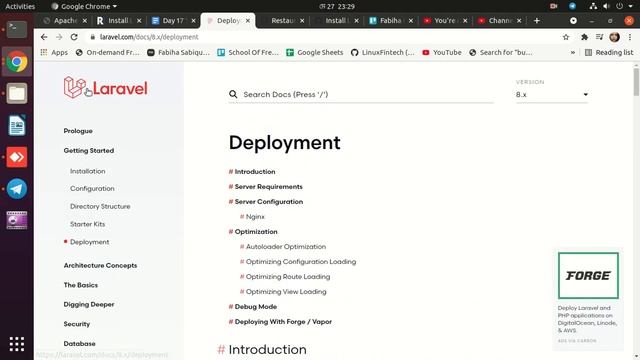This screenshot has width=640, height=360.
Task: Click the site lock icon in address bar
Action: pos(93,37)
